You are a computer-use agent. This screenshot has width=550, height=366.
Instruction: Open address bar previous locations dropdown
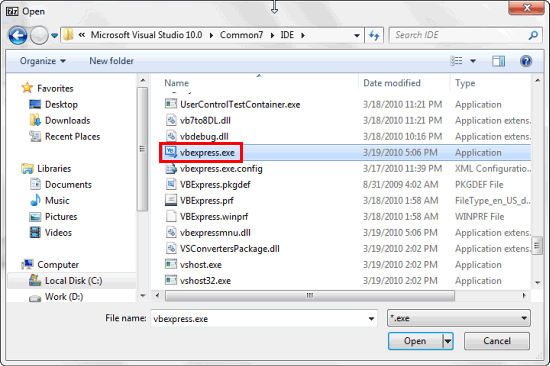point(357,35)
